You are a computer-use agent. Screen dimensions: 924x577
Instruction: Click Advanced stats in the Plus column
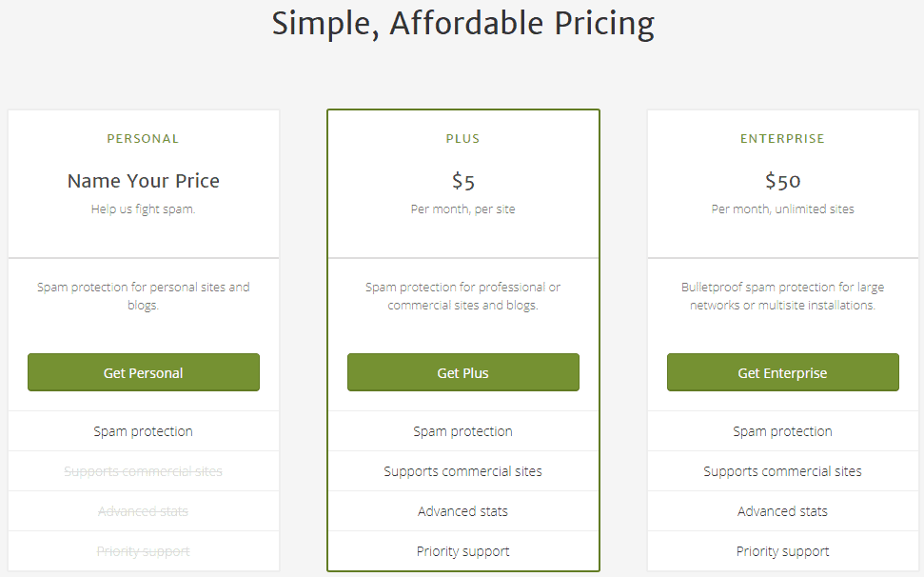pyautogui.click(x=462, y=511)
